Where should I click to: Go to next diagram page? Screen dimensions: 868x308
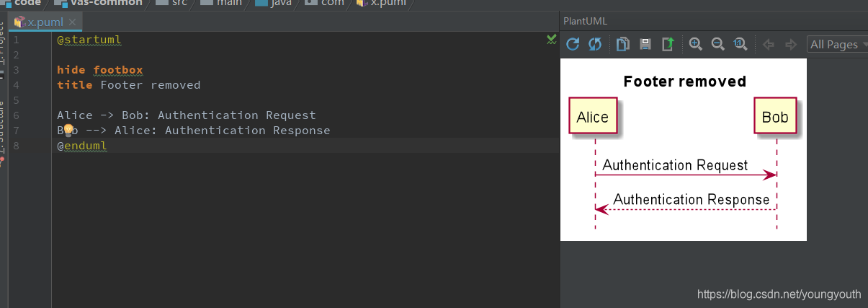point(791,45)
